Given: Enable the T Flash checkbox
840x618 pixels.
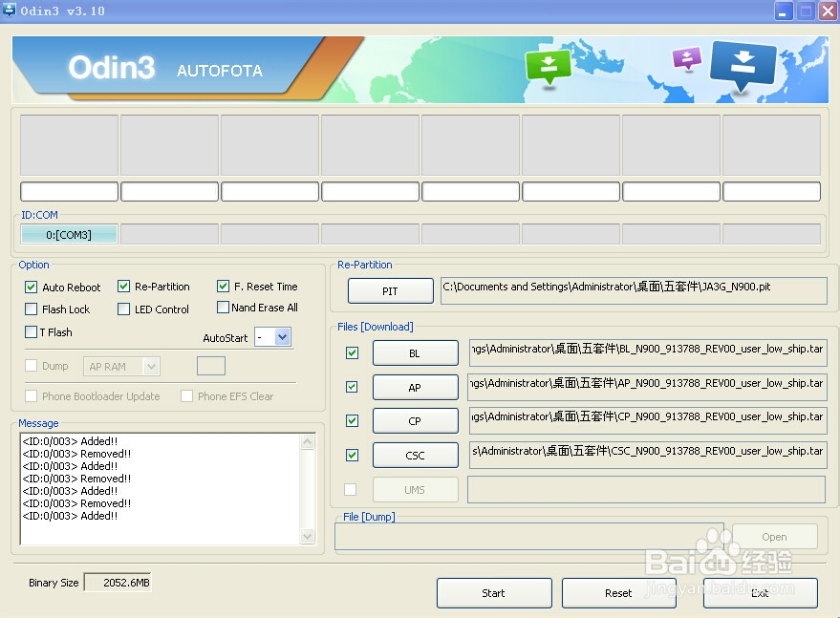Looking at the screenshot, I should pos(32,332).
